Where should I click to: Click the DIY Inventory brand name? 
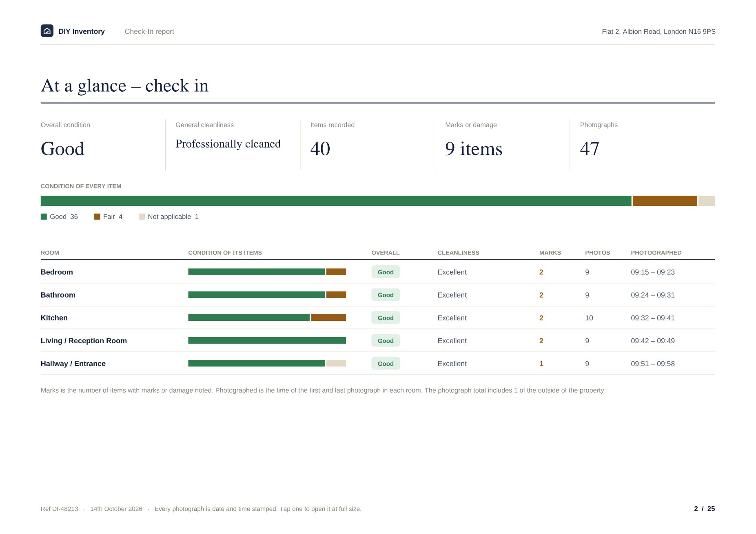pyautogui.click(x=82, y=31)
